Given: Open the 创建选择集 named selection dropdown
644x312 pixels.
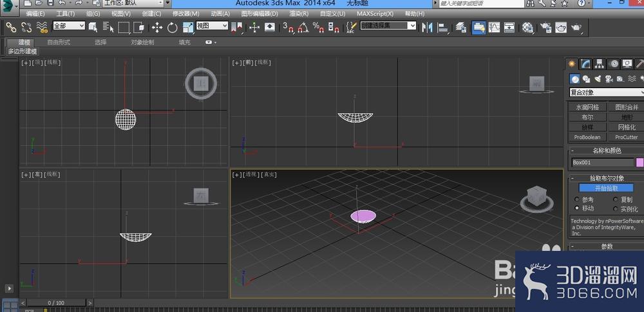Looking at the screenshot, I should pos(388,26).
